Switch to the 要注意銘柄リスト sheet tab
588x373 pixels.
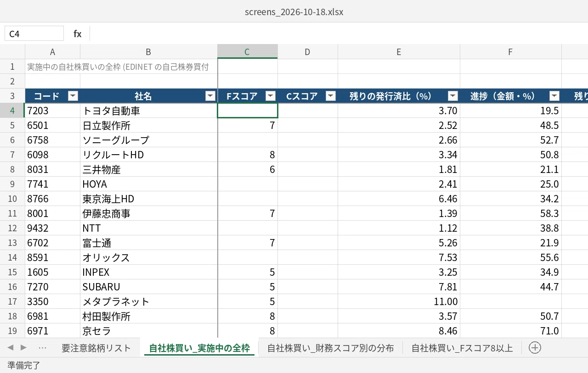96,348
